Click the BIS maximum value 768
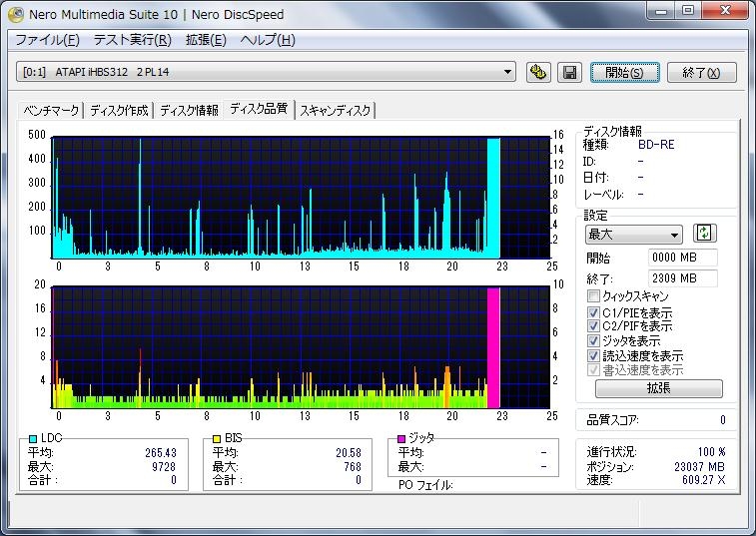Viewport: 756px width, 536px height. tap(353, 466)
